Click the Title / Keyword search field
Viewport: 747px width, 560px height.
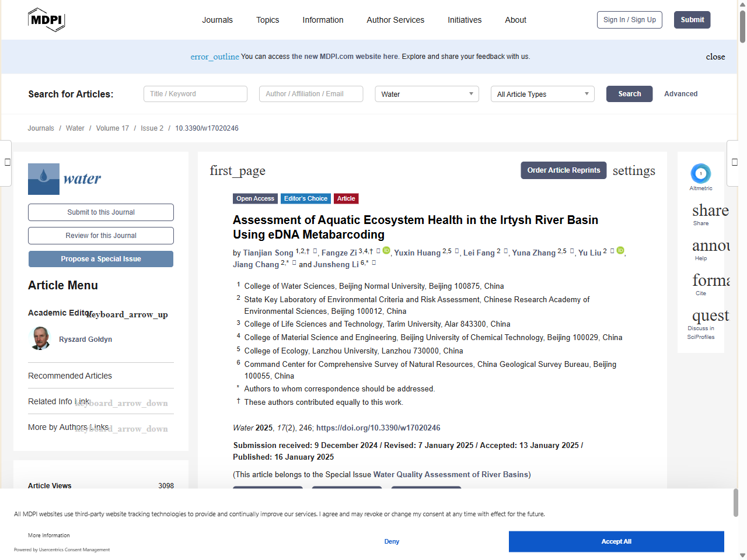pyautogui.click(x=195, y=94)
